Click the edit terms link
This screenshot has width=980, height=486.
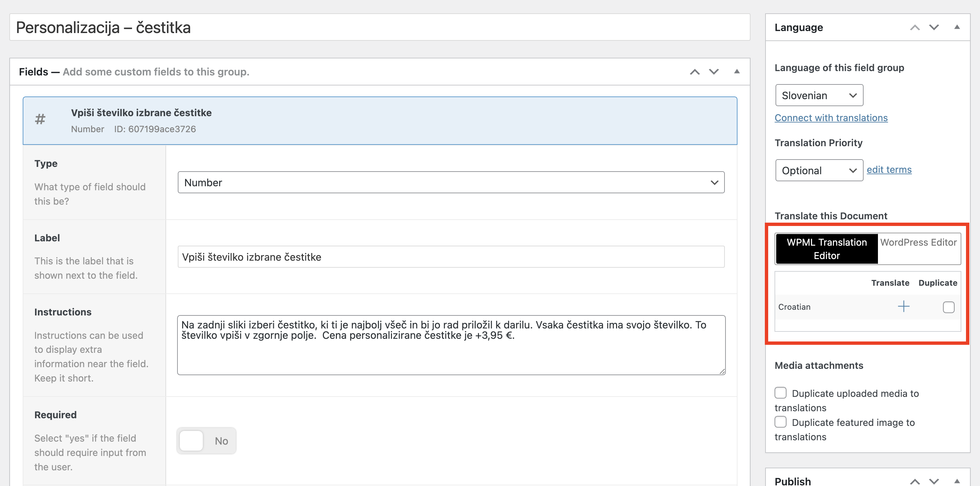pyautogui.click(x=889, y=169)
